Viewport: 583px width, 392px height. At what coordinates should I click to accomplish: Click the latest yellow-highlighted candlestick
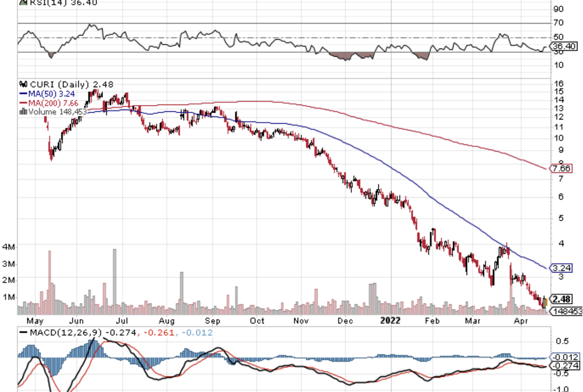pyautogui.click(x=545, y=303)
